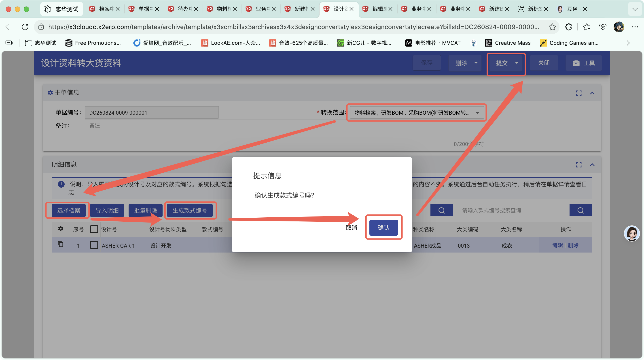Switch to the 单据 browser tab

[144, 9]
